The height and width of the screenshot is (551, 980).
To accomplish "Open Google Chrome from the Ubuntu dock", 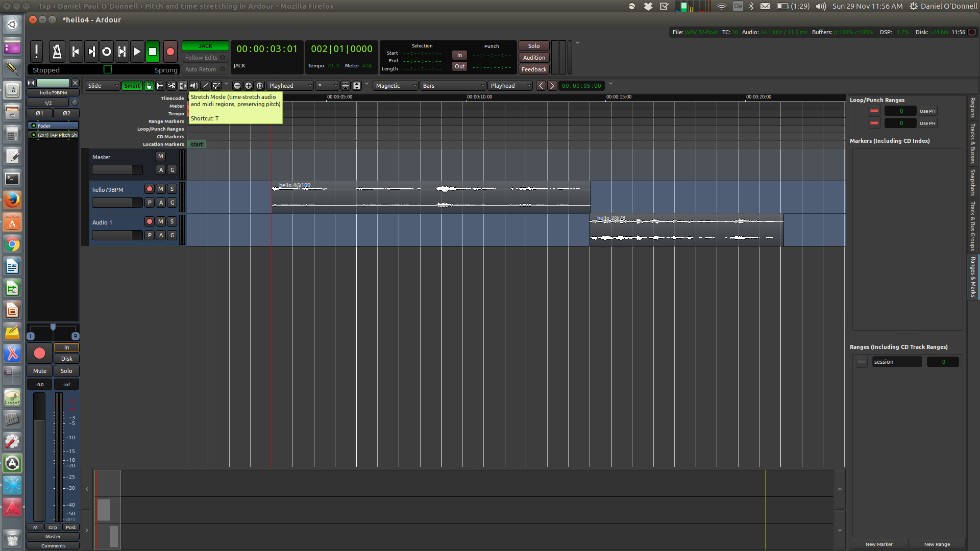I will pos(12,244).
